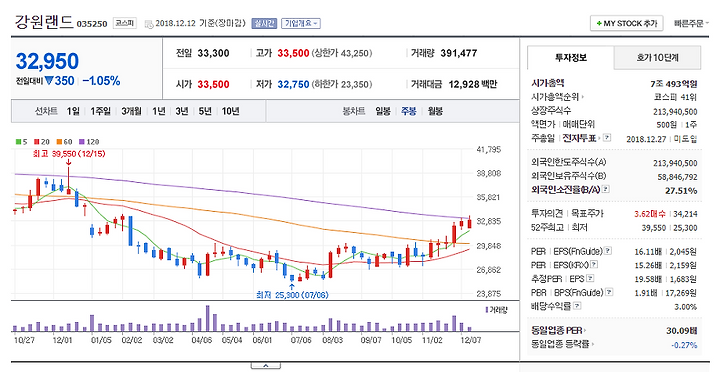Click the 고가 33,500 value
This screenshot has height=372, width=720.
293,53
